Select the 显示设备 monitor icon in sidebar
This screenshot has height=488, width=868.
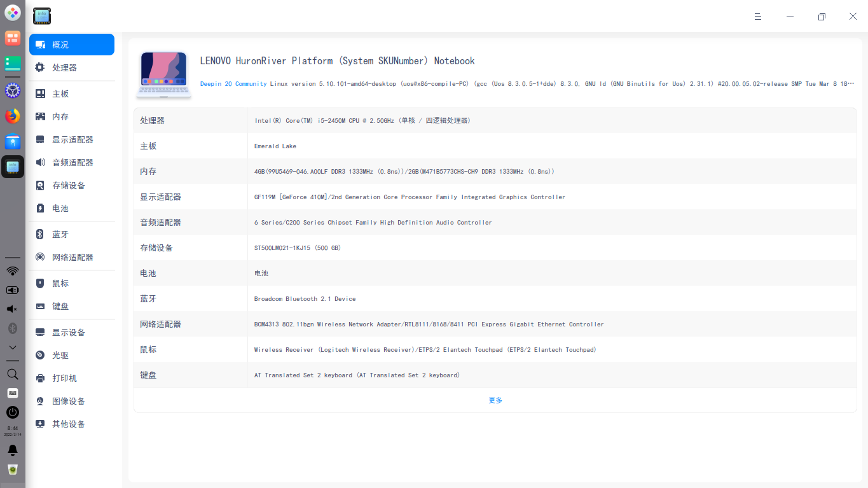point(40,332)
